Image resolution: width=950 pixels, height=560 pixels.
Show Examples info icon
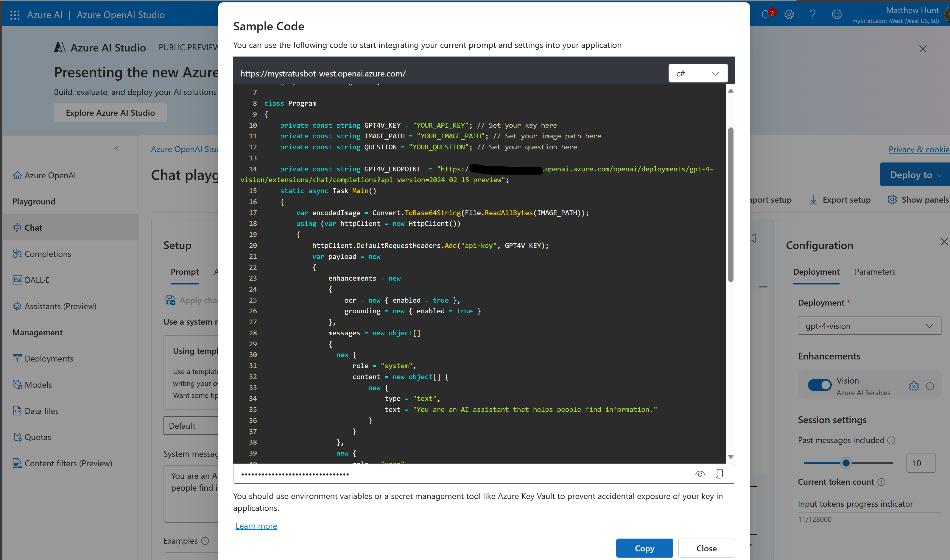[x=205, y=541]
